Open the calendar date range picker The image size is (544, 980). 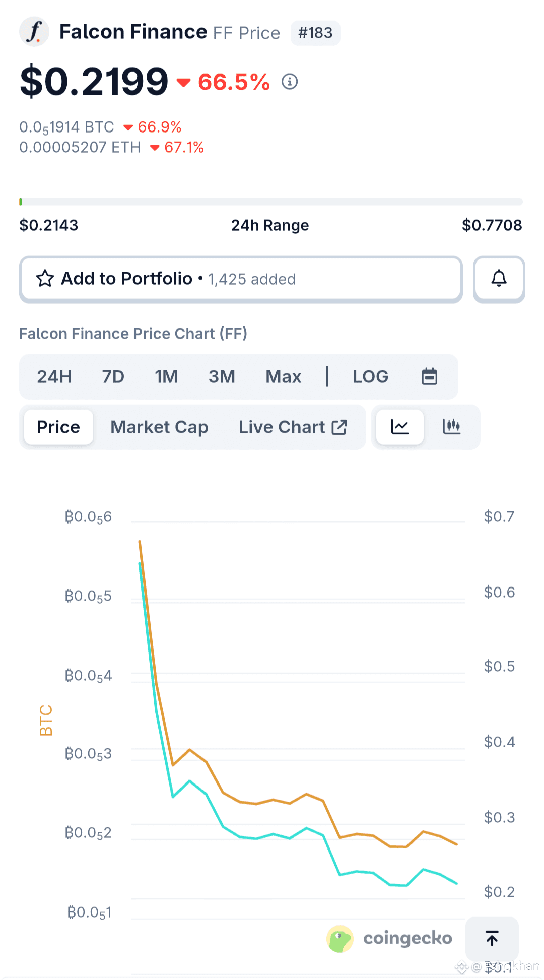[x=429, y=376]
